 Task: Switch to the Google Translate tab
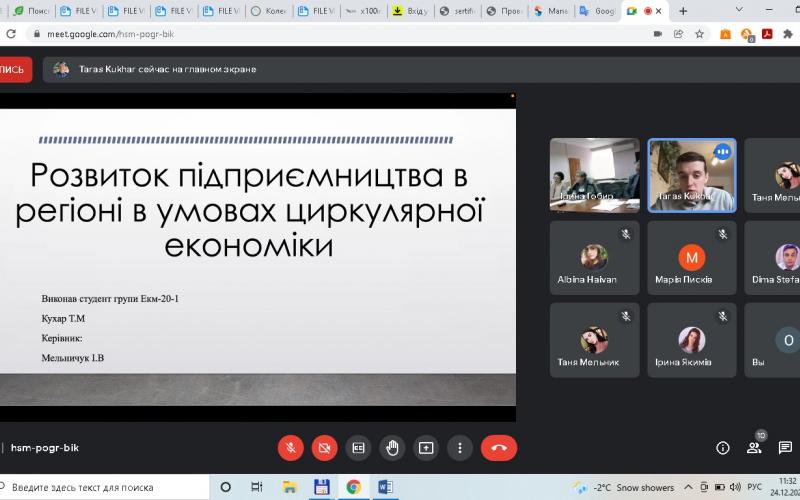coord(598,11)
